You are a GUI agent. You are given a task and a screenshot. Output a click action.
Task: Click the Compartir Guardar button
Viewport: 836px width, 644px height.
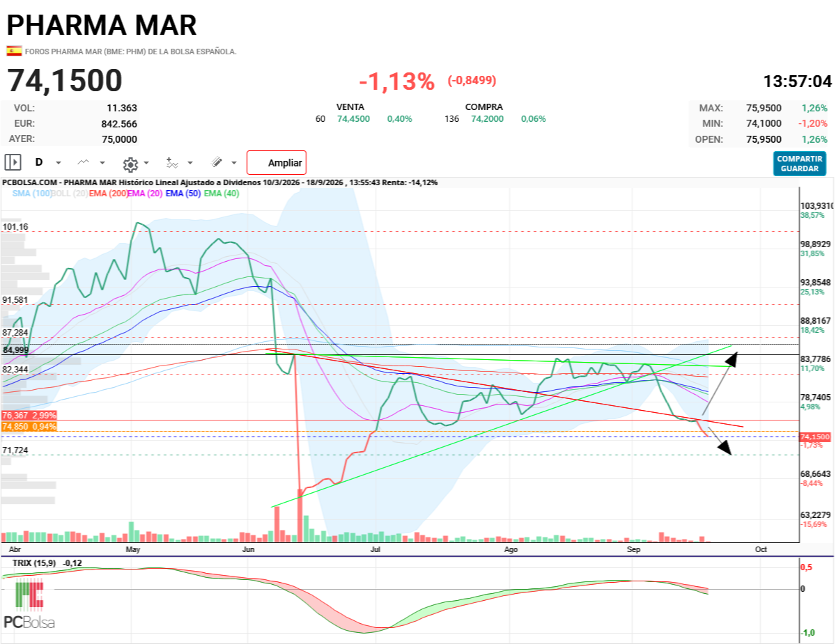click(800, 164)
